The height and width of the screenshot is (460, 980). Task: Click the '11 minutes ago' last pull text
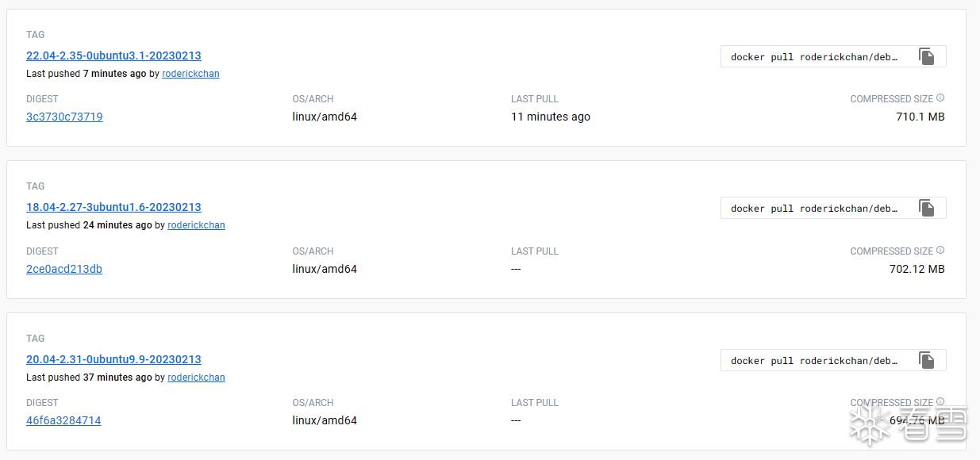(551, 117)
